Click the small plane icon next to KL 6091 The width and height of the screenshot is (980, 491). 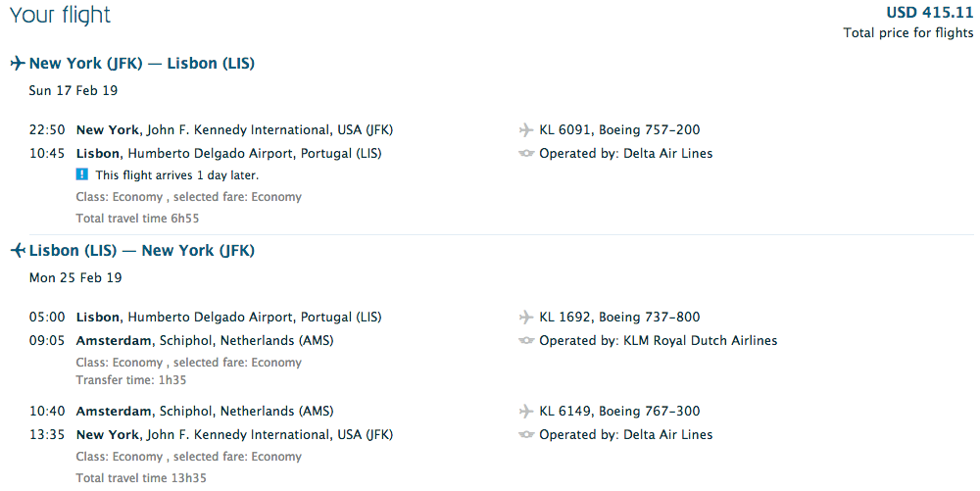tap(526, 130)
